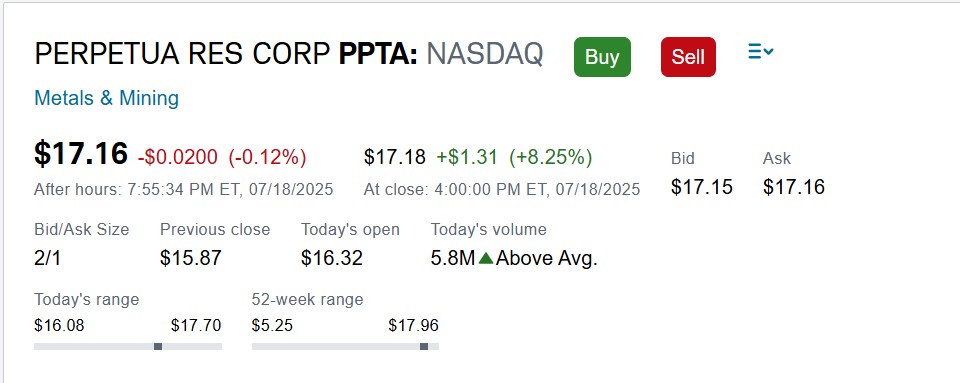Viewport: 960px width, 383px height.
Task: Click the Bid price $17.15
Action: tap(702, 187)
